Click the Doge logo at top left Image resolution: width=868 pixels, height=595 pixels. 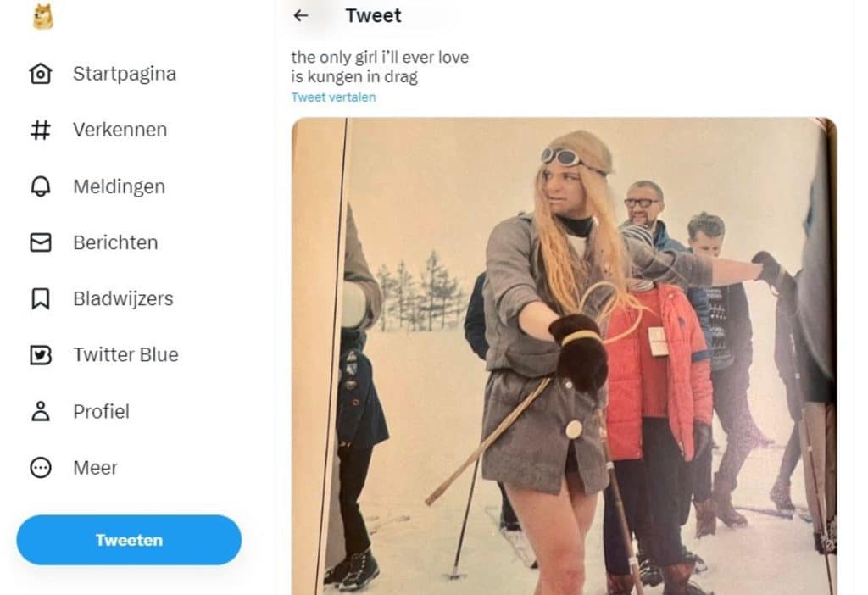pos(42,16)
